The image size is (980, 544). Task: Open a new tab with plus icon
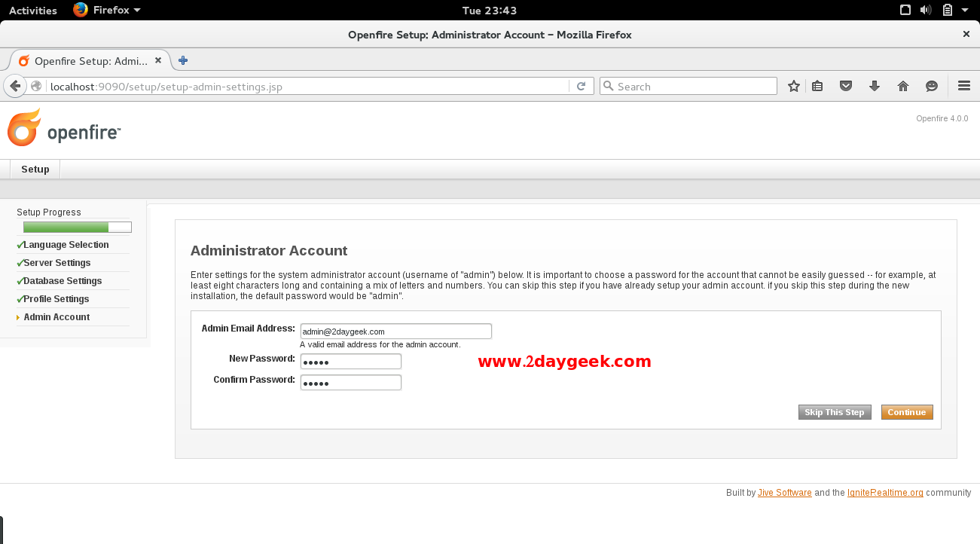click(182, 60)
